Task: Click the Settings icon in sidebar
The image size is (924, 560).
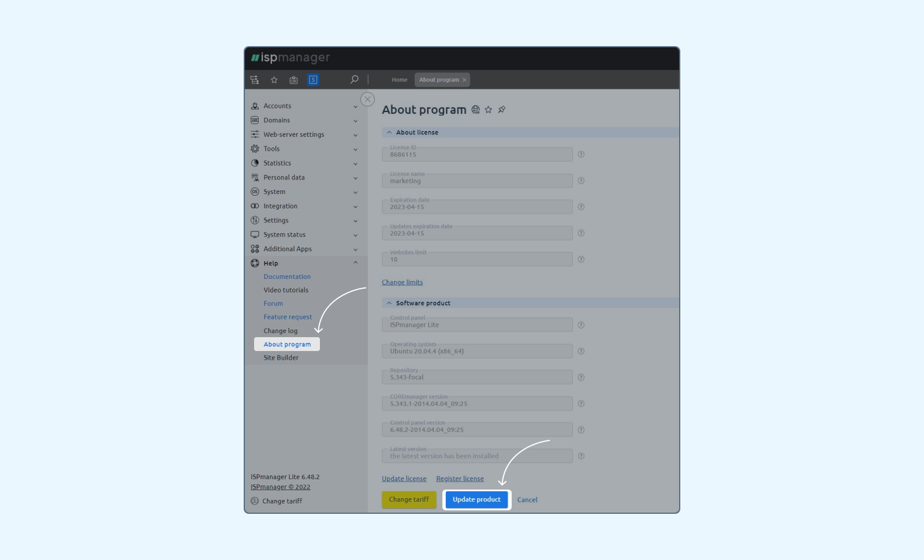Action: [255, 221]
